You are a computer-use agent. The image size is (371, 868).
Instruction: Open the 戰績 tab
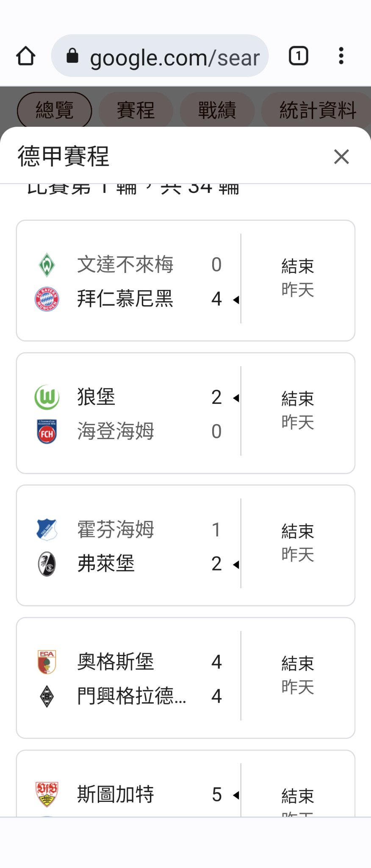tap(217, 110)
